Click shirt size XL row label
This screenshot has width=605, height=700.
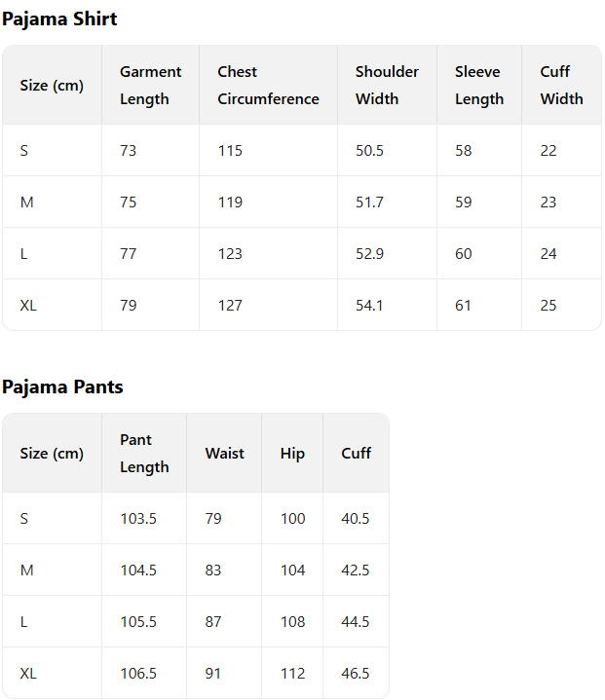(28, 305)
